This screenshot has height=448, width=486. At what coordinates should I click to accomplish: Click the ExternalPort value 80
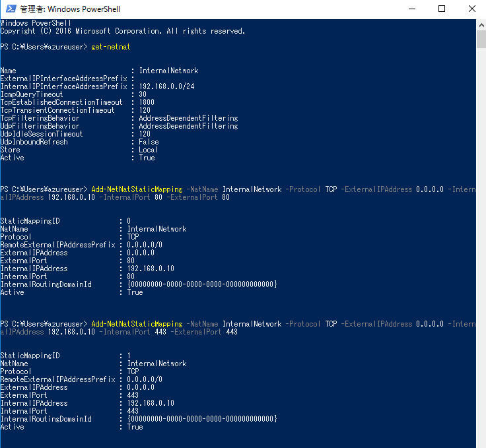pos(131,261)
